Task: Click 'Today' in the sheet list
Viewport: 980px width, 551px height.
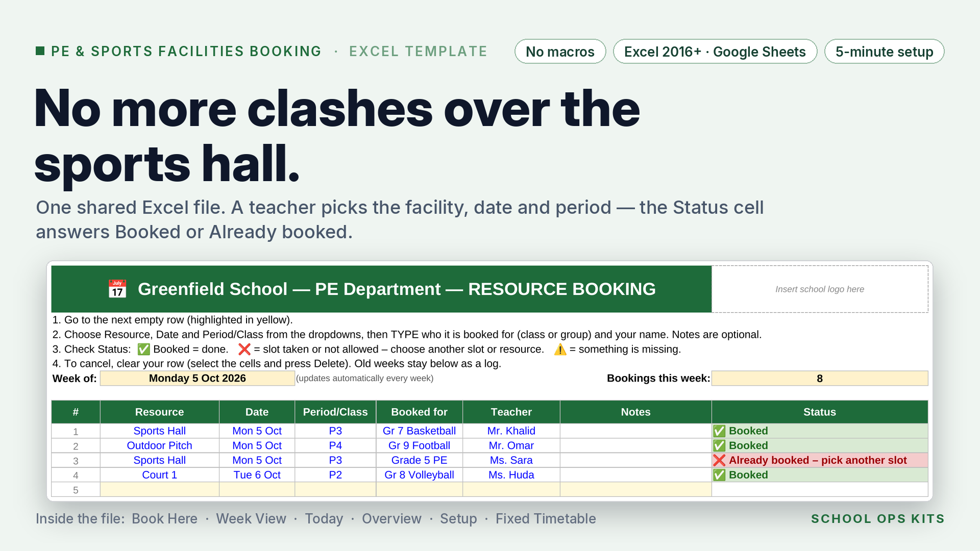Action: 324,518
